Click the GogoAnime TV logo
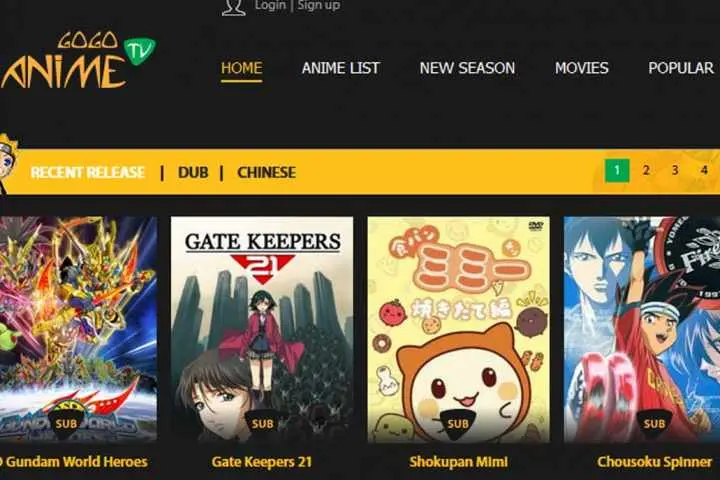This screenshot has height=480, width=720. coord(78,60)
